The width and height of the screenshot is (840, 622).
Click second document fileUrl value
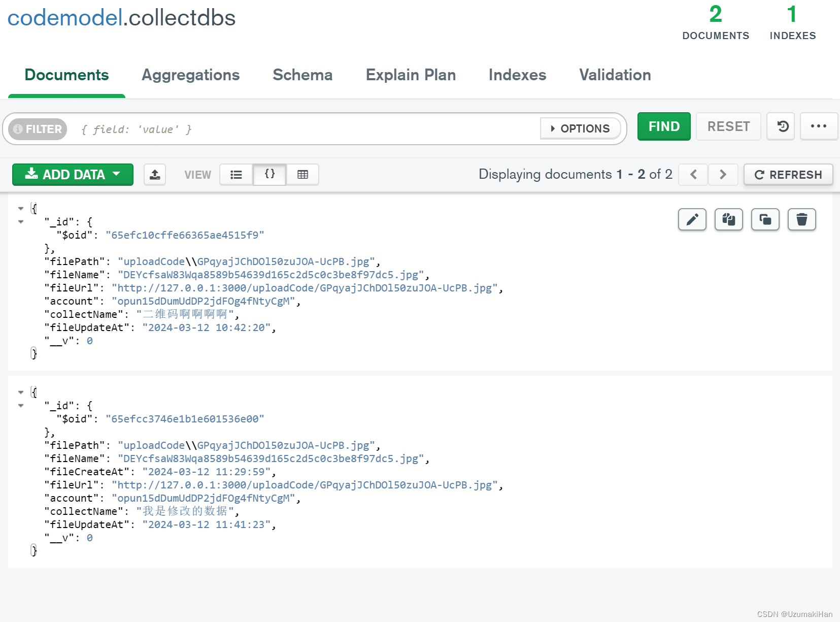[x=305, y=485]
